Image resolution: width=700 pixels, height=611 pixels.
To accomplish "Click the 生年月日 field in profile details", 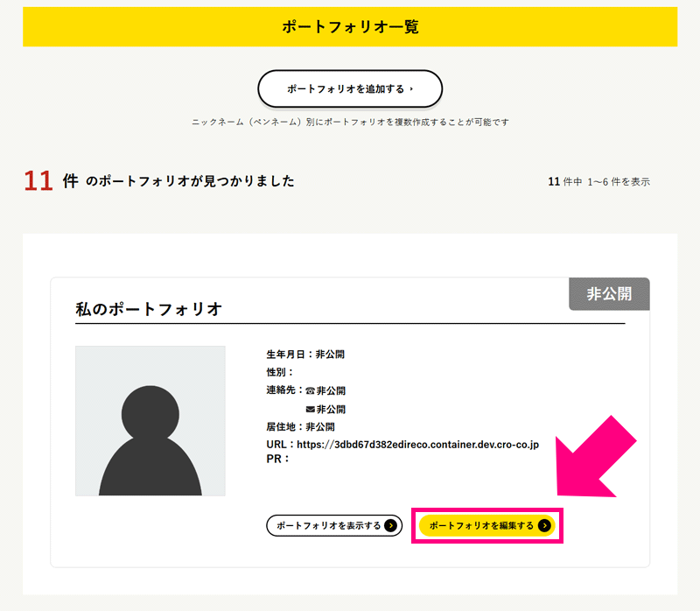I will (305, 355).
